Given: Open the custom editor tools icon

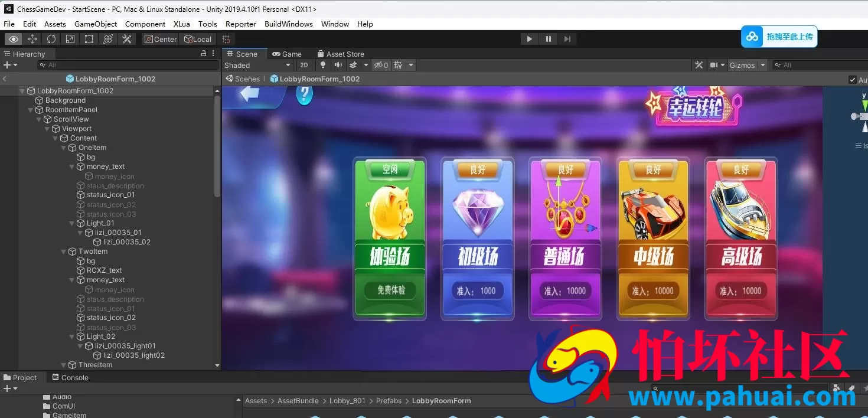Looking at the screenshot, I should click(127, 39).
